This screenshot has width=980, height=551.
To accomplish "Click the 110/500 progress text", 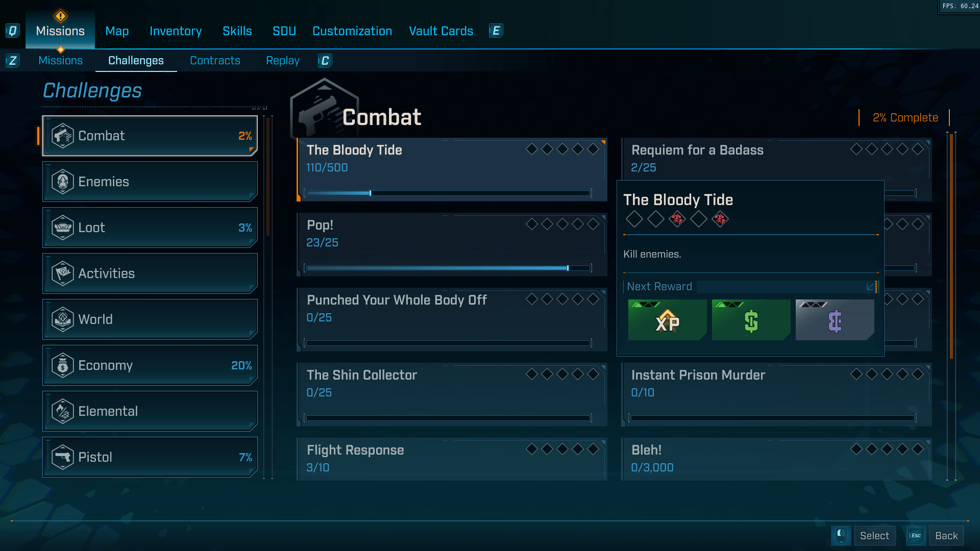I will coord(327,167).
